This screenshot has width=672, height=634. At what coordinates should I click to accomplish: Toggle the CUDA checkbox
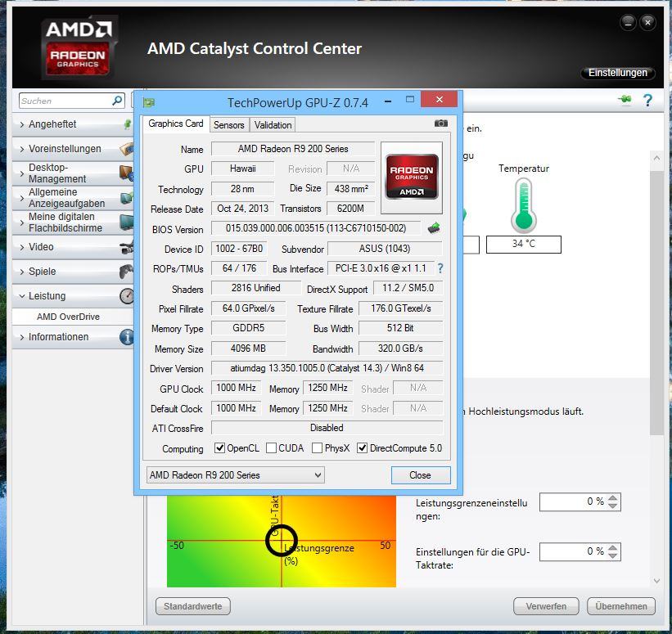tap(271, 448)
